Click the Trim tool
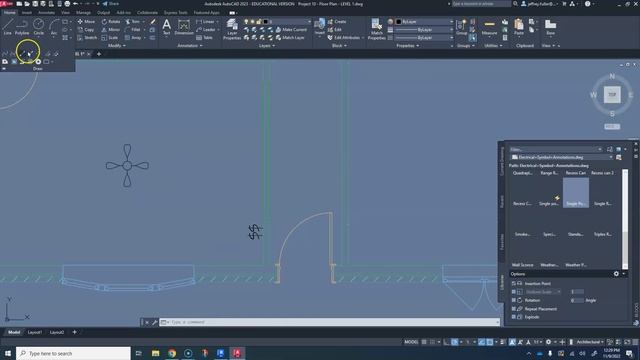The height and width of the screenshot is (360, 640). [x=133, y=21]
